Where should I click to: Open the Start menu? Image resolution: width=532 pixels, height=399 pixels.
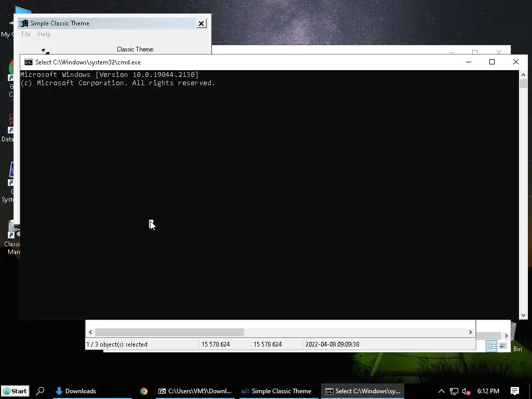15,391
